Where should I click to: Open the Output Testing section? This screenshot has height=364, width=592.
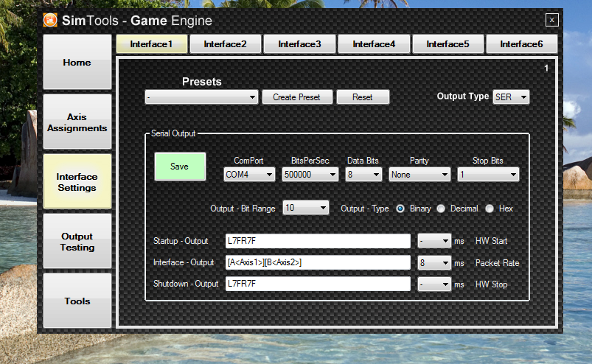(x=77, y=242)
